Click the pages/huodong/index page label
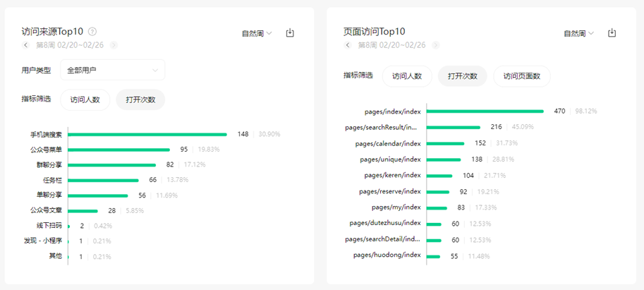Image resolution: width=644 pixels, height=290 pixels. (x=387, y=255)
